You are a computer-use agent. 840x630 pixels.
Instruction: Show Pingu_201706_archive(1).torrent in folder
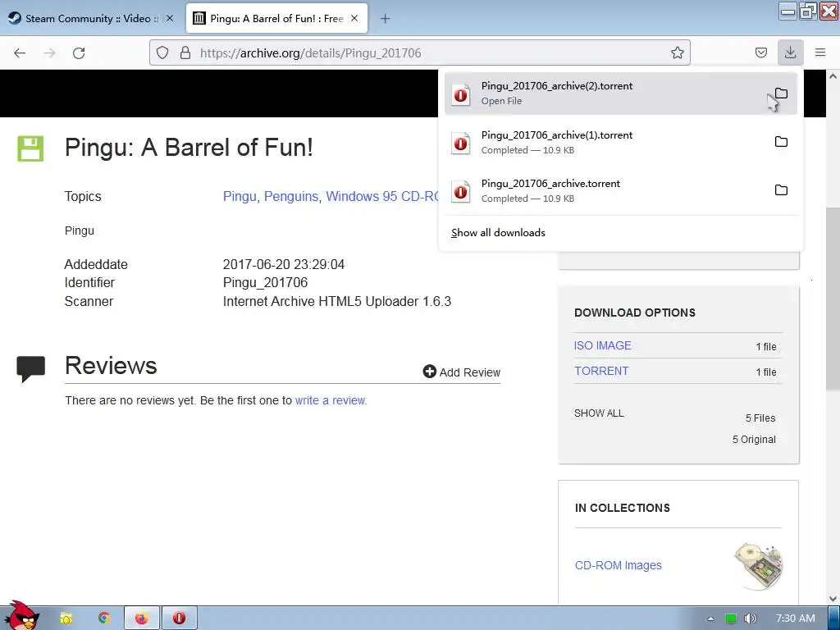tap(781, 141)
